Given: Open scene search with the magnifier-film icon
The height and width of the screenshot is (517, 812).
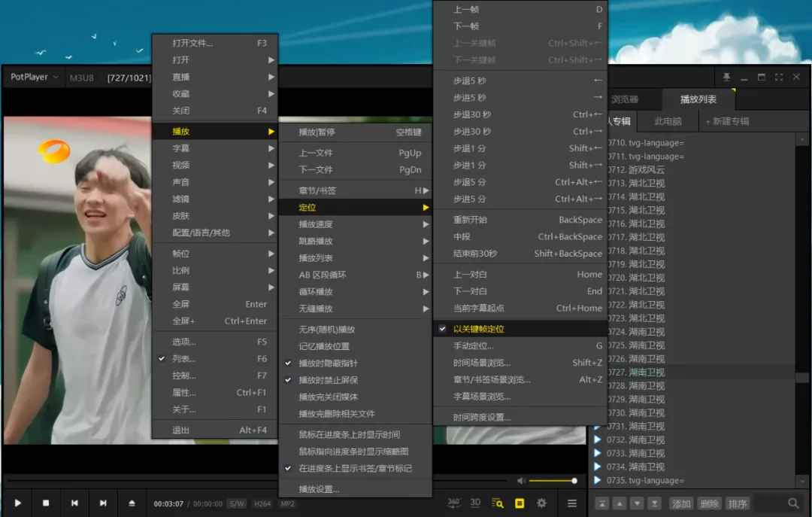Looking at the screenshot, I should [497, 503].
